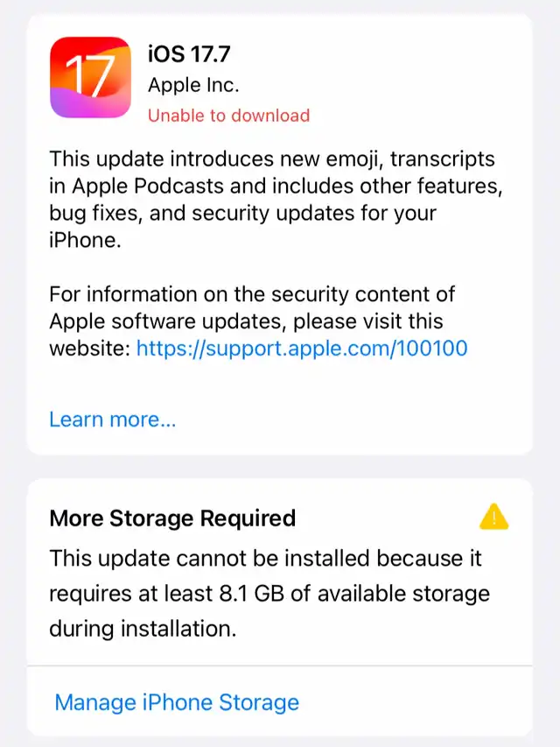
Task: Click the 'during installation.' text line
Action: coord(143,629)
